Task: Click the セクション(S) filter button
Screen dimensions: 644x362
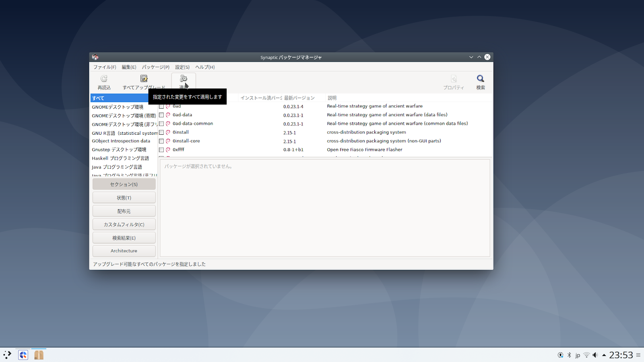Action: 124,184
